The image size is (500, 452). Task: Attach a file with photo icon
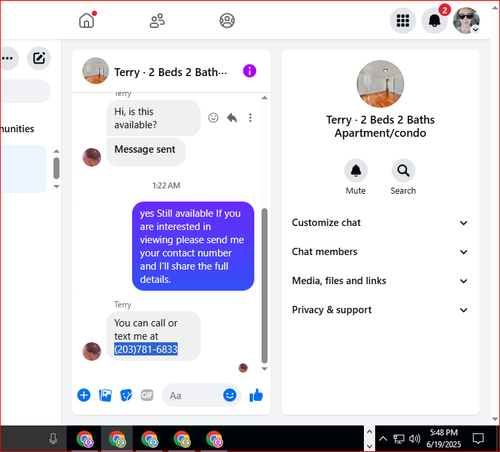point(105,395)
